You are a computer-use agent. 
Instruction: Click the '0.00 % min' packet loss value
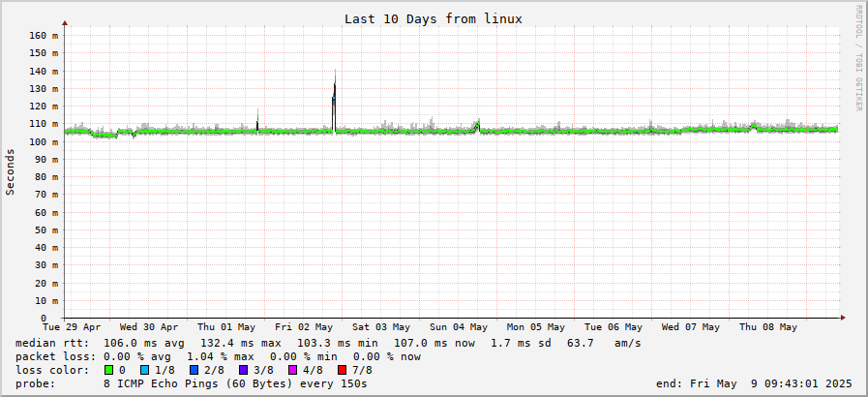303,356
